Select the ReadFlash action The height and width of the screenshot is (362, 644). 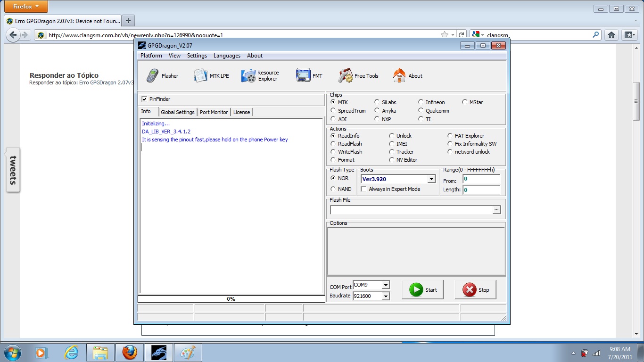(x=333, y=144)
